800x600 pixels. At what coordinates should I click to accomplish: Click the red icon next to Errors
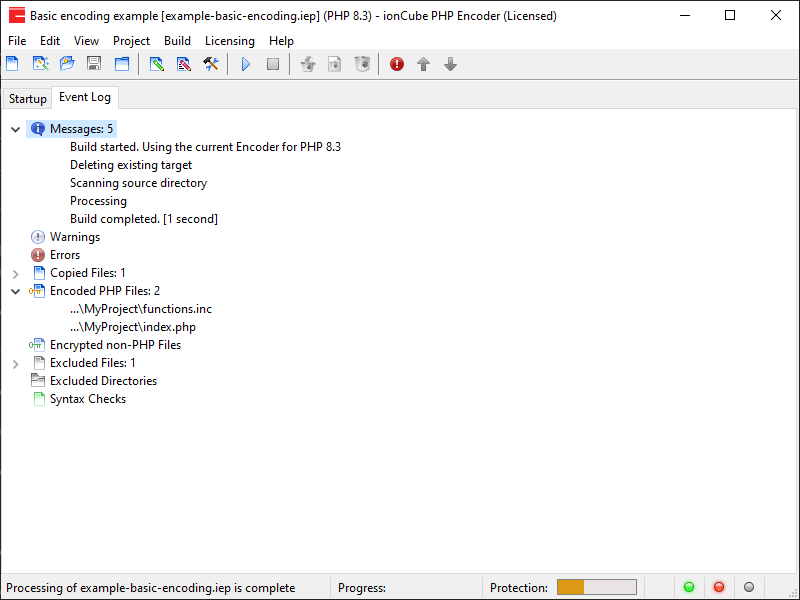38,255
